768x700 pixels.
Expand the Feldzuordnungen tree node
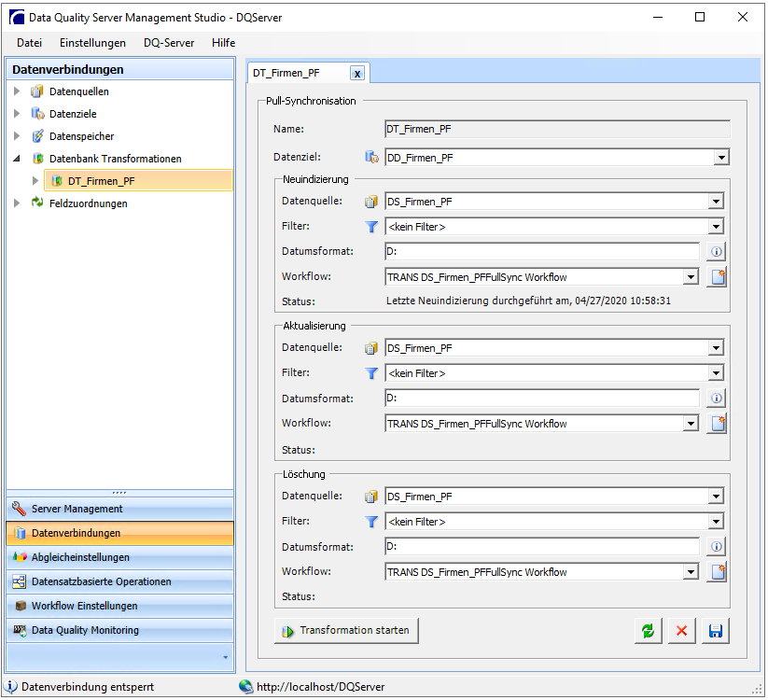pyautogui.click(x=17, y=203)
